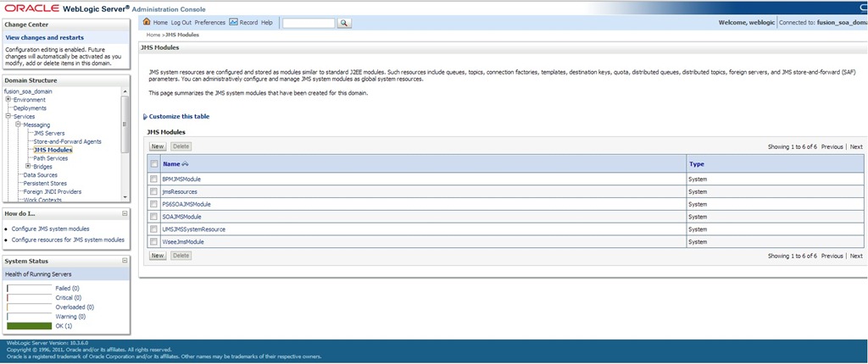
Task: Collapse the How do I panel
Action: (125, 213)
